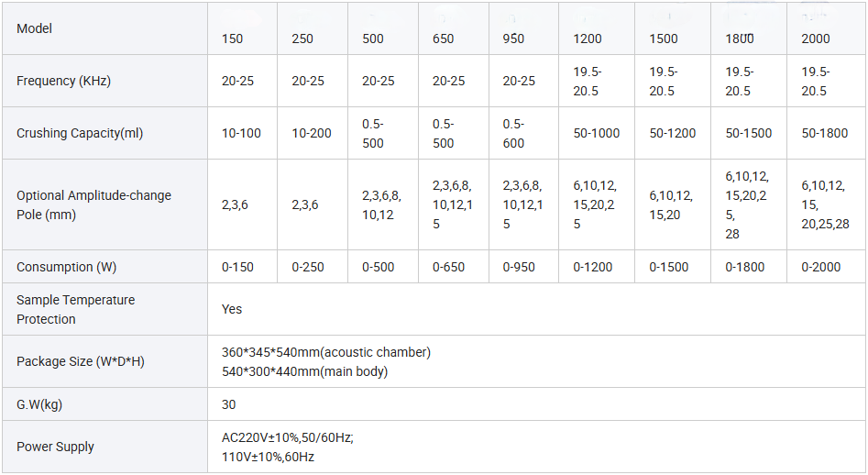Click model number 2000 in header row
The width and height of the screenshot is (868, 475).
point(816,39)
